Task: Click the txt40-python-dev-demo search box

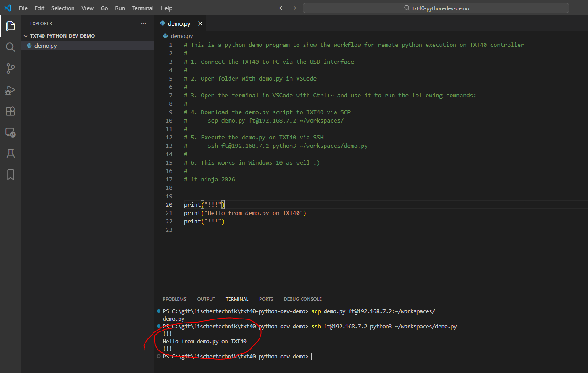Action: click(435, 8)
